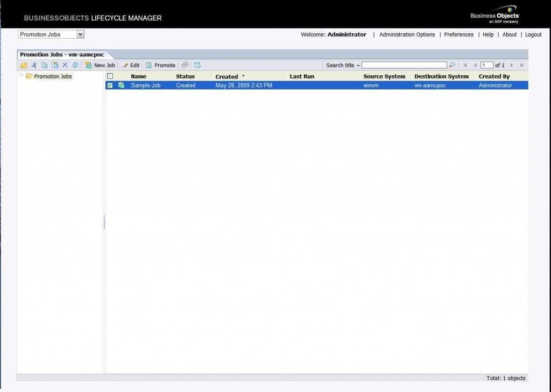
Task: Click the panel splitter handle
Action: point(104,222)
